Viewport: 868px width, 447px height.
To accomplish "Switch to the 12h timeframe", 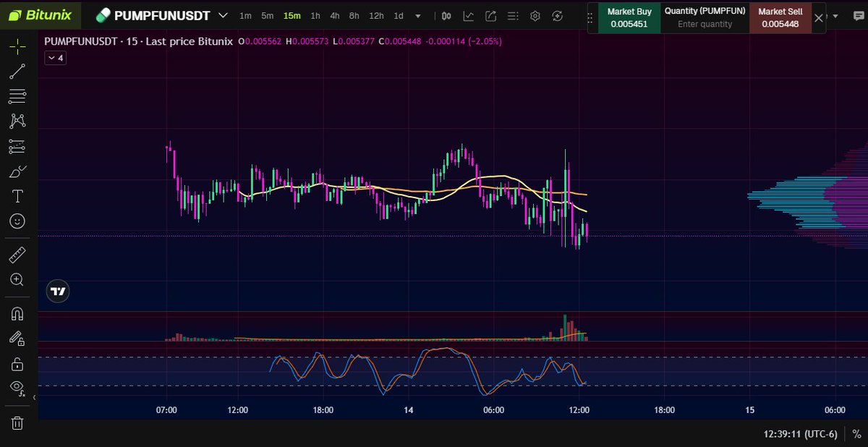I will pos(376,16).
